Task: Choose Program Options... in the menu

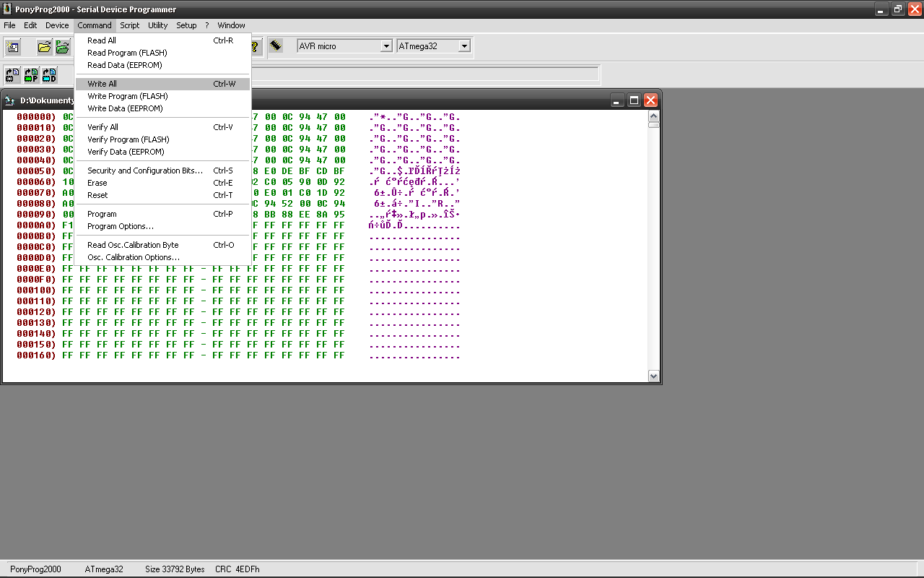Action: tap(120, 226)
